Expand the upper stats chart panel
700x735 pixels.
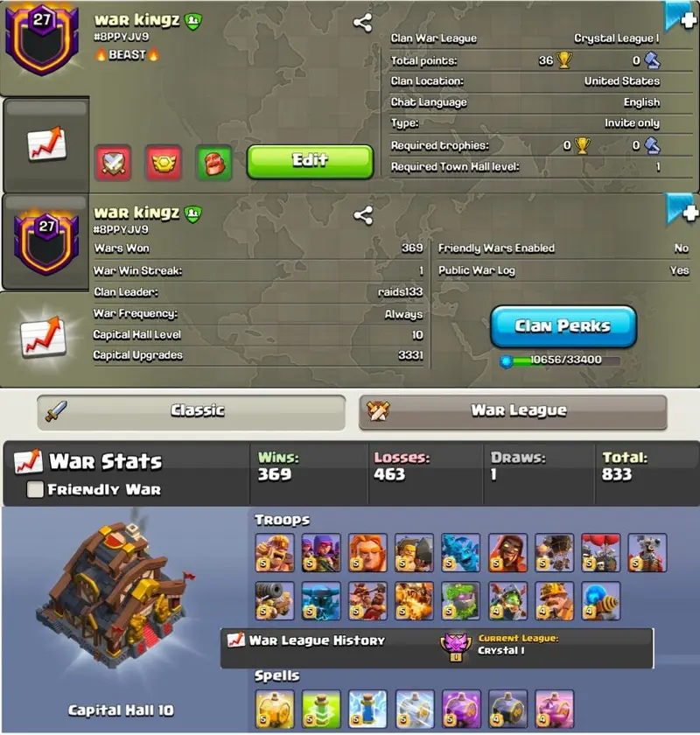coord(46,143)
